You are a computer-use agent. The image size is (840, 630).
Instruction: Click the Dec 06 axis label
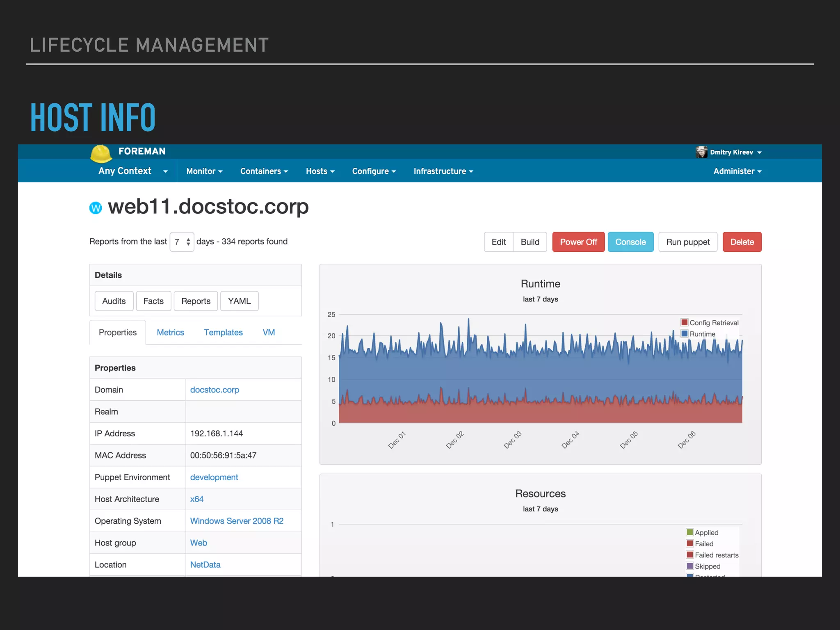click(x=686, y=440)
